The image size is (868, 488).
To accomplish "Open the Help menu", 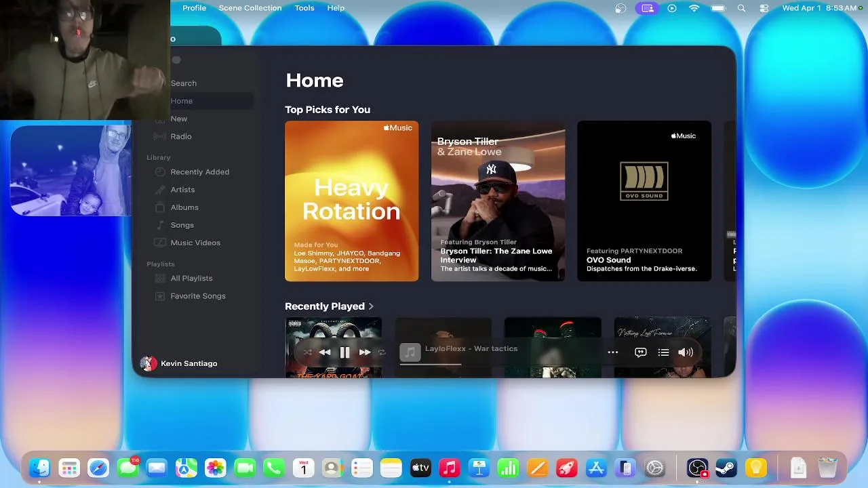I will point(336,8).
